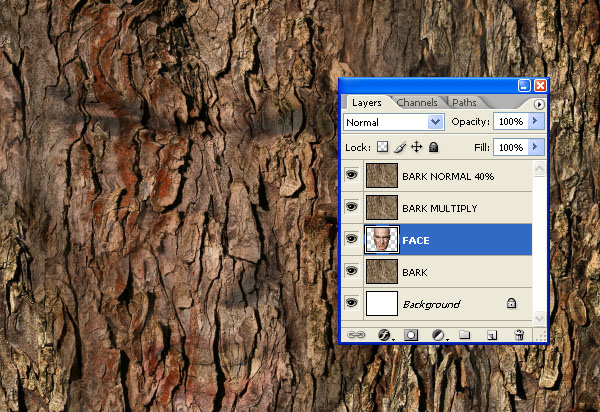The image size is (600, 412).
Task: Switch to the Layers tab
Action: (367, 103)
